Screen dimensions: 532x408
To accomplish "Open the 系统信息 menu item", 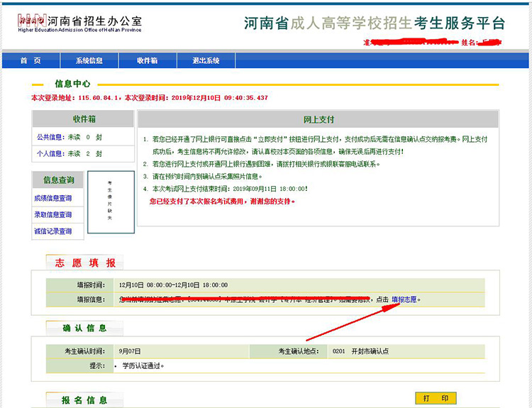I will (89, 61).
